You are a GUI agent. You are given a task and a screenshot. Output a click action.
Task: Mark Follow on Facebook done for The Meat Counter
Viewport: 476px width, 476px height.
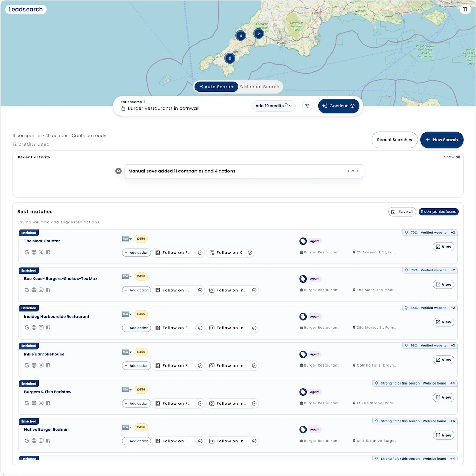point(200,253)
